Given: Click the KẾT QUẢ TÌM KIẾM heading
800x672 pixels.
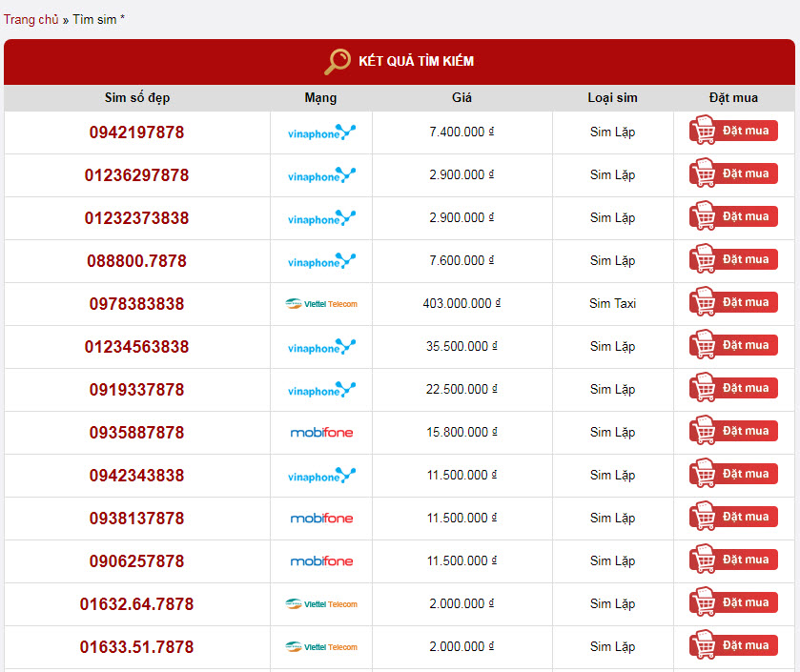Looking at the screenshot, I should (417, 61).
